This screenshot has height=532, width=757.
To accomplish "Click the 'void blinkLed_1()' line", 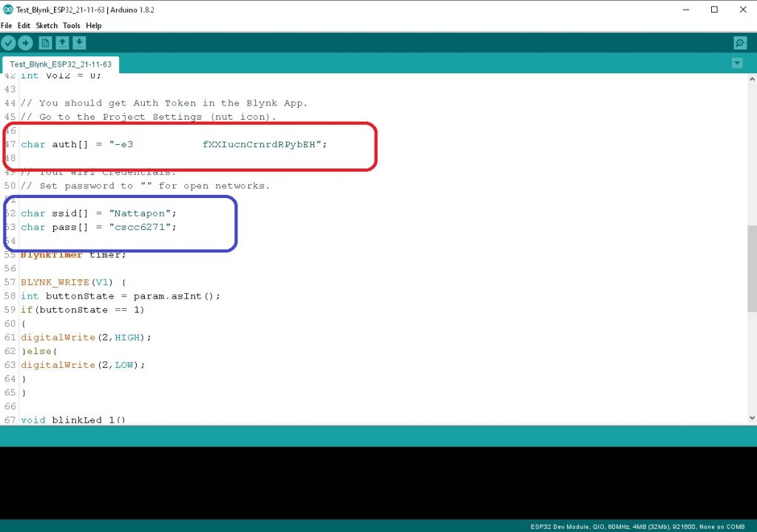I will [x=73, y=420].
